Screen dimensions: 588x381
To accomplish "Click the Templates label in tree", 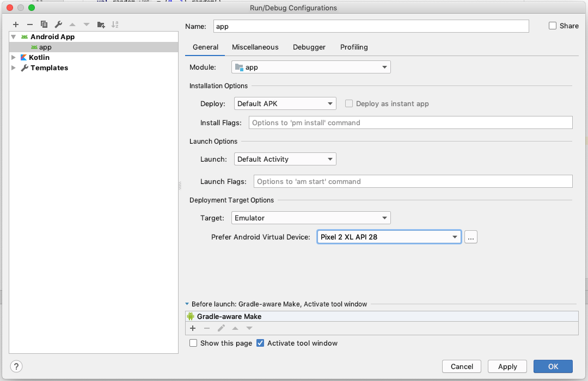I will [x=49, y=68].
